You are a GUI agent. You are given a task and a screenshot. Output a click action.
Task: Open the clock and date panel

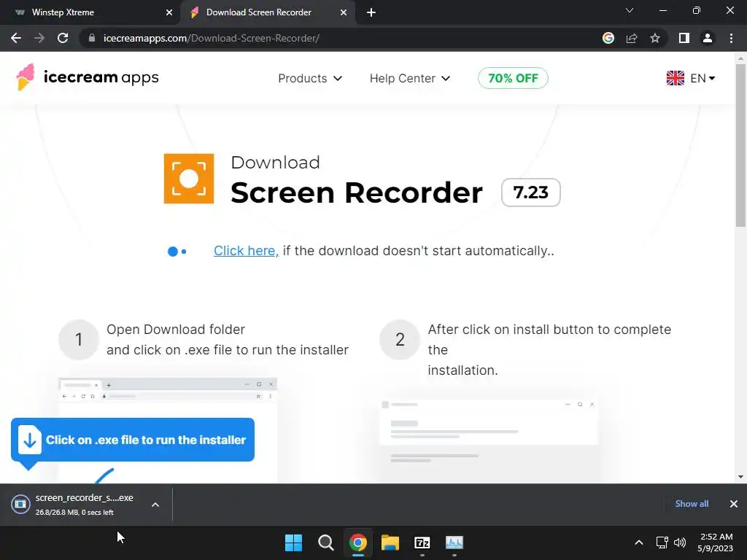coord(715,542)
